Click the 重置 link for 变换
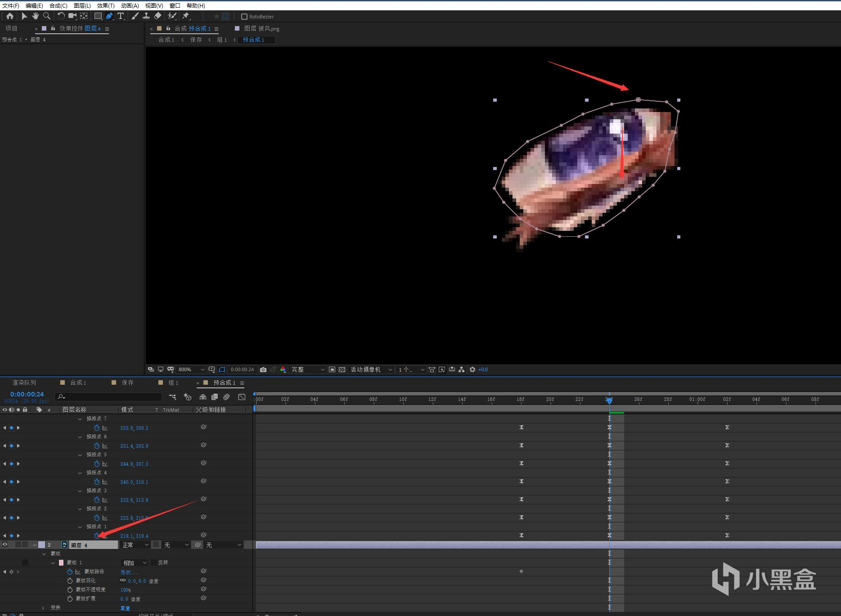Viewport: 841px width, 616px height. [x=126, y=608]
